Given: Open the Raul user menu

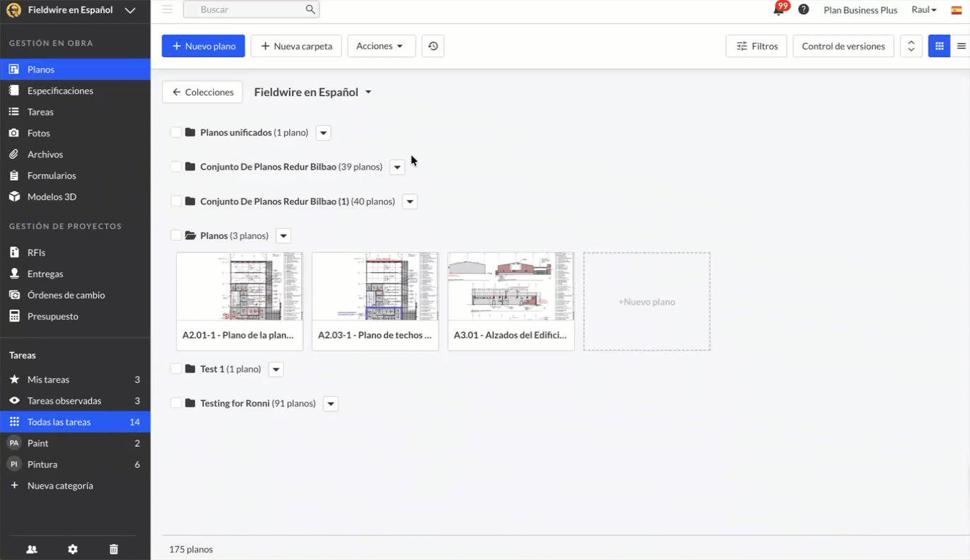Looking at the screenshot, I should (924, 10).
